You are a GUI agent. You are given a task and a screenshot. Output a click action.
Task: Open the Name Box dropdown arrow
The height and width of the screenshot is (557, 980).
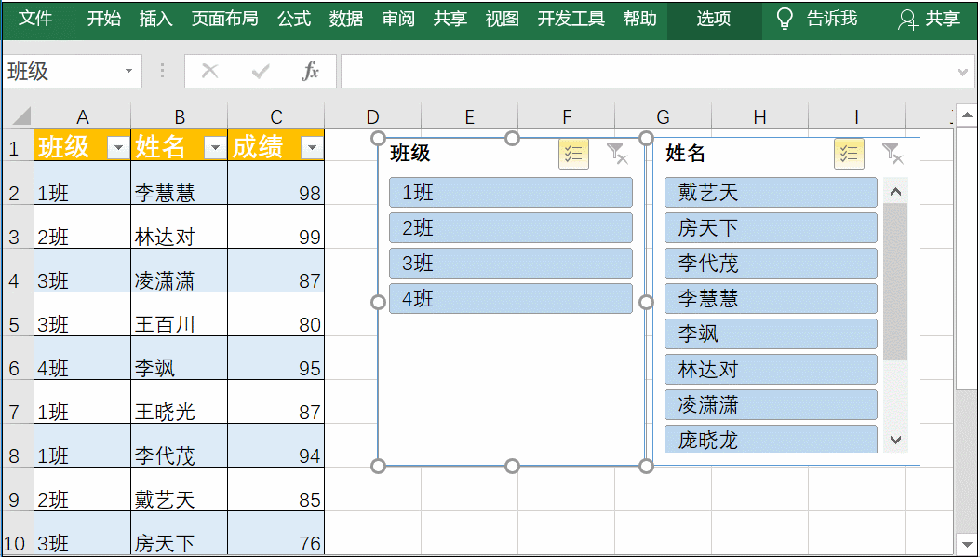point(128,71)
